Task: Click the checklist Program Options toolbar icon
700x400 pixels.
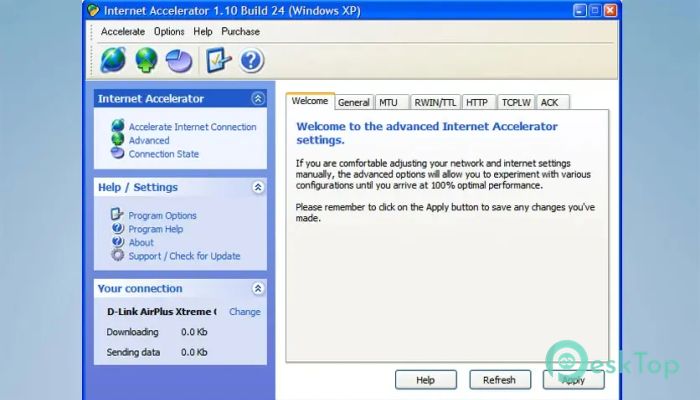Action: (219, 60)
